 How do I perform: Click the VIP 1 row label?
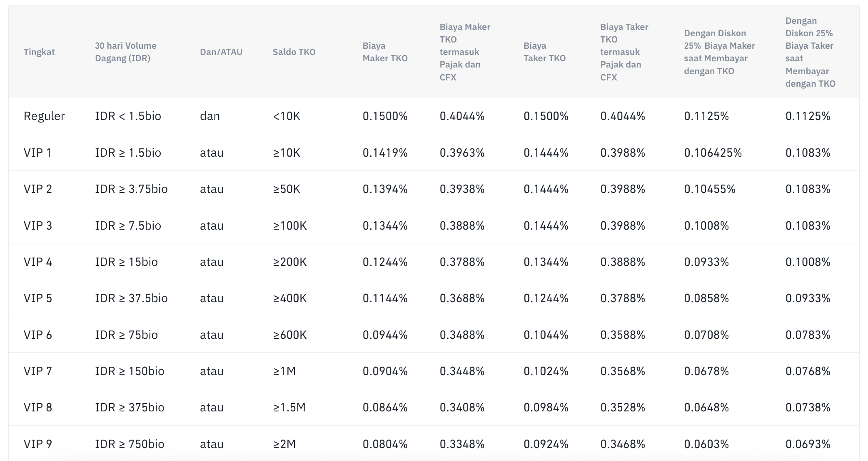[x=37, y=153]
